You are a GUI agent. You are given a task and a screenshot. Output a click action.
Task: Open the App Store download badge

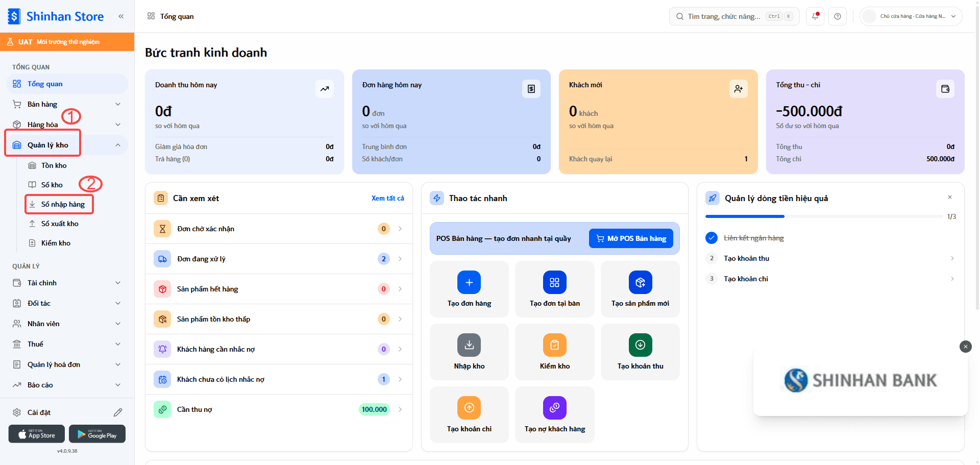(x=37, y=434)
